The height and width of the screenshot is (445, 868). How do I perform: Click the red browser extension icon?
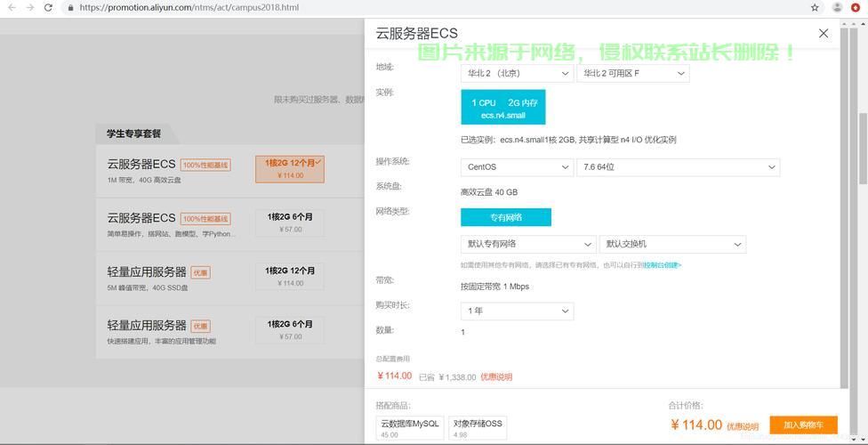tap(856, 7)
